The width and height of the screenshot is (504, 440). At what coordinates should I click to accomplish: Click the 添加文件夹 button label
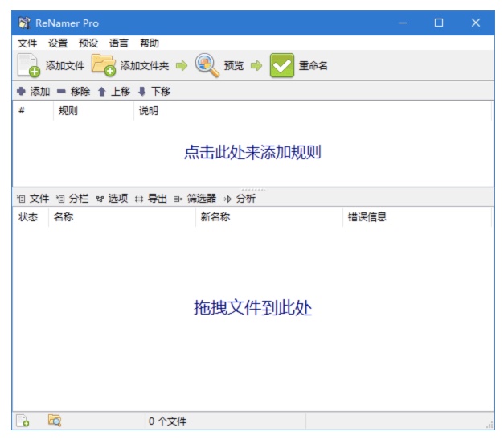(x=145, y=66)
